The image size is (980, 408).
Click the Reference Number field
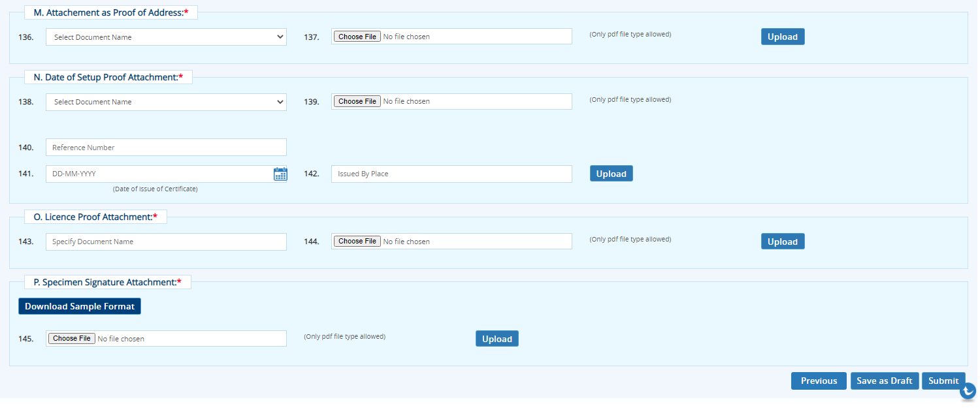pos(166,148)
